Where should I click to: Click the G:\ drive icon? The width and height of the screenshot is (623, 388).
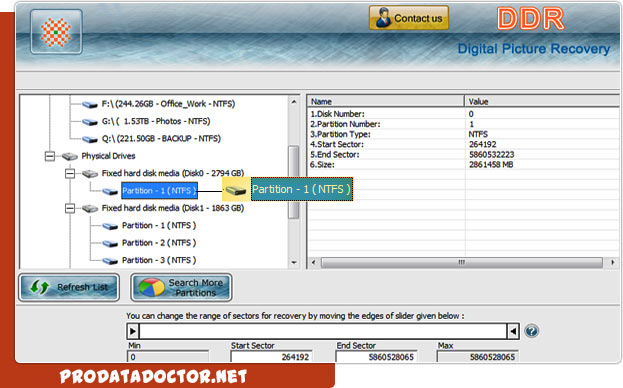(x=90, y=122)
